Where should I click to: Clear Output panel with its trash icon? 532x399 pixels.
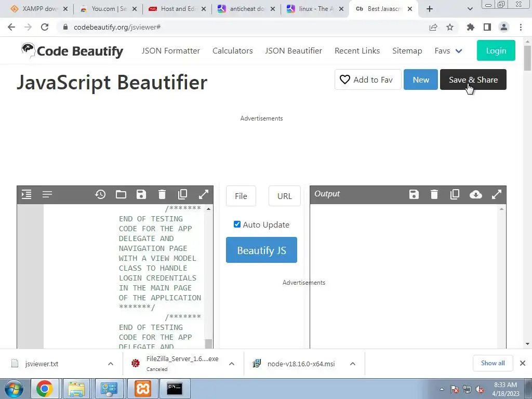click(434, 194)
